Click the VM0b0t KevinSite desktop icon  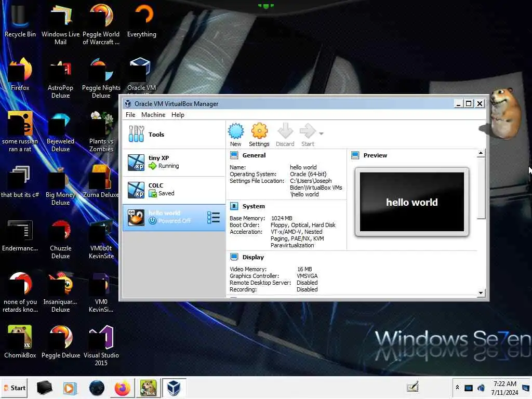pyautogui.click(x=101, y=239)
